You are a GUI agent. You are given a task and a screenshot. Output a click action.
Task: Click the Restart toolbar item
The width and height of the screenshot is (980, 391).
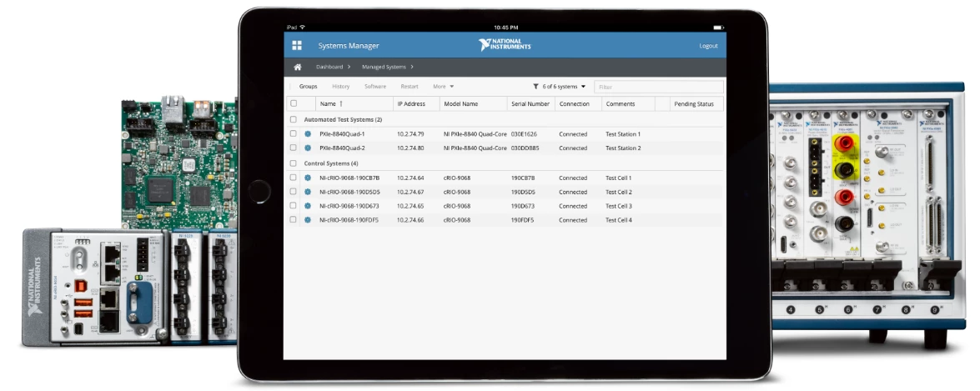410,87
